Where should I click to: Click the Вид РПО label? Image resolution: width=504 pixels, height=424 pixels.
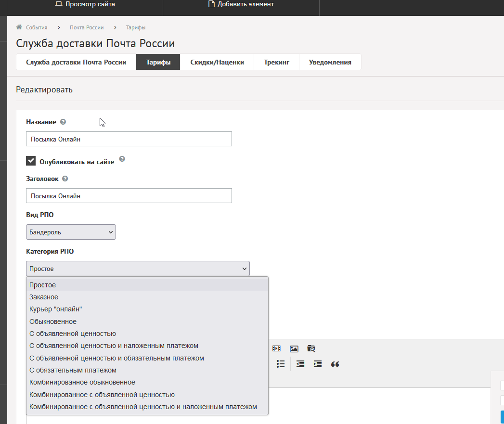click(x=40, y=215)
